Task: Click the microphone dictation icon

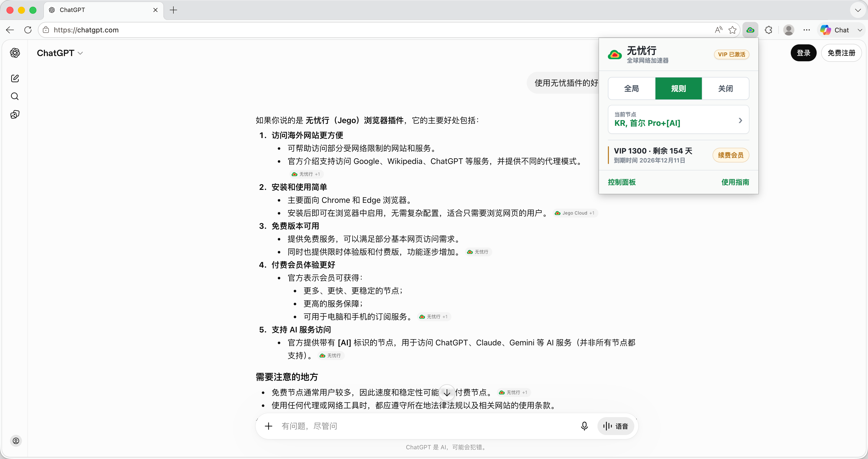Action: tap(584, 426)
